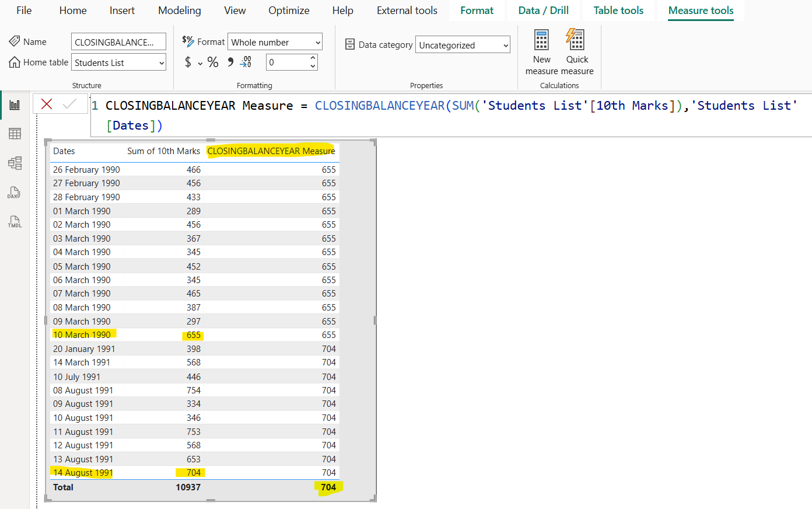This screenshot has width=812, height=509.
Task: Open the DAX query view
Action: pos(15,193)
